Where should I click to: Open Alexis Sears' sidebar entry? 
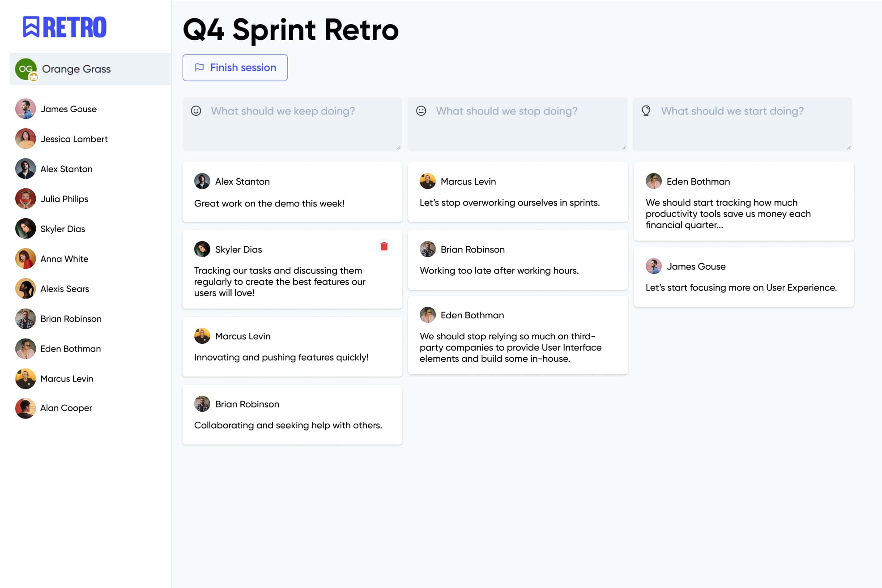click(64, 289)
